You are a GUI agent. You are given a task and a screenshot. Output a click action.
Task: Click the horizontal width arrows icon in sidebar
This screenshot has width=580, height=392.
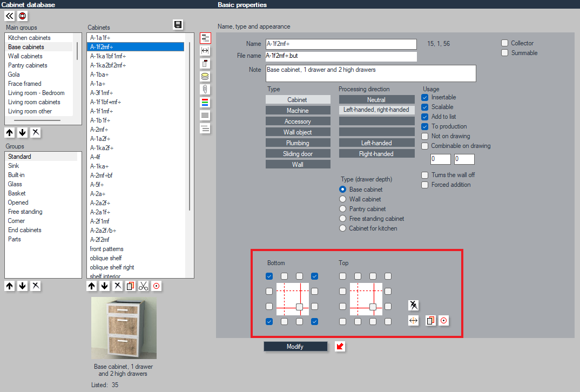click(205, 51)
